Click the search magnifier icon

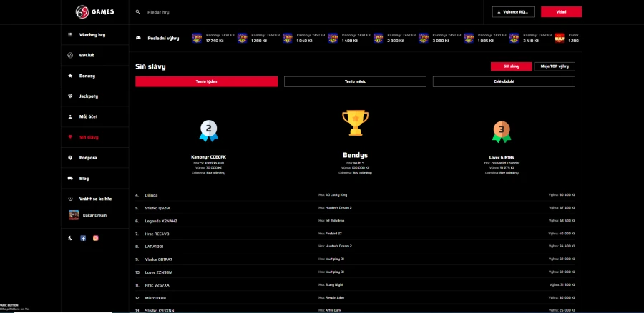pyautogui.click(x=137, y=12)
